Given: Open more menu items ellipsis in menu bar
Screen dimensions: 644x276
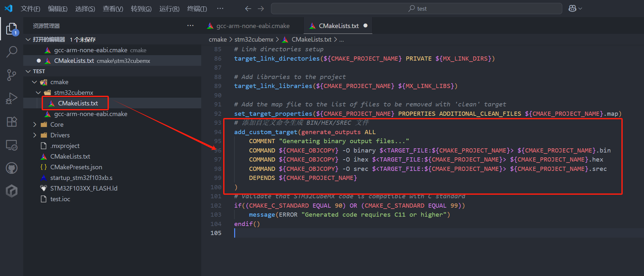Looking at the screenshot, I should click(x=220, y=9).
